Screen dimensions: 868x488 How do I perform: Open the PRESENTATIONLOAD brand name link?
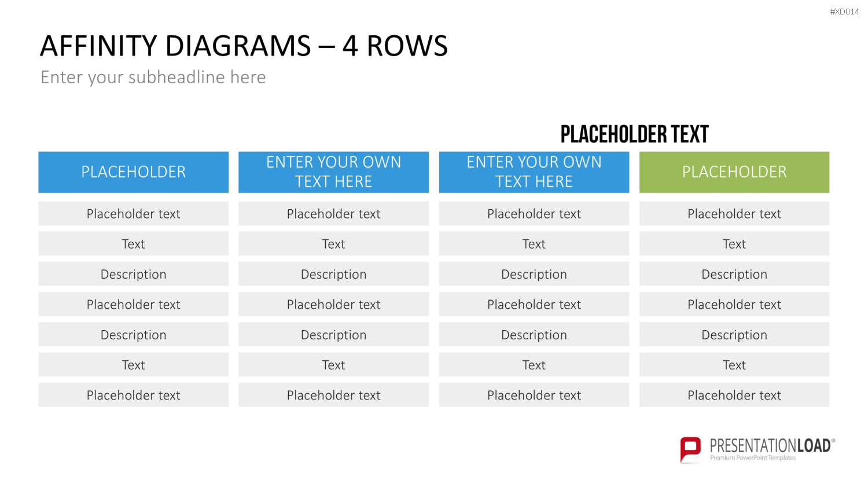click(x=771, y=446)
